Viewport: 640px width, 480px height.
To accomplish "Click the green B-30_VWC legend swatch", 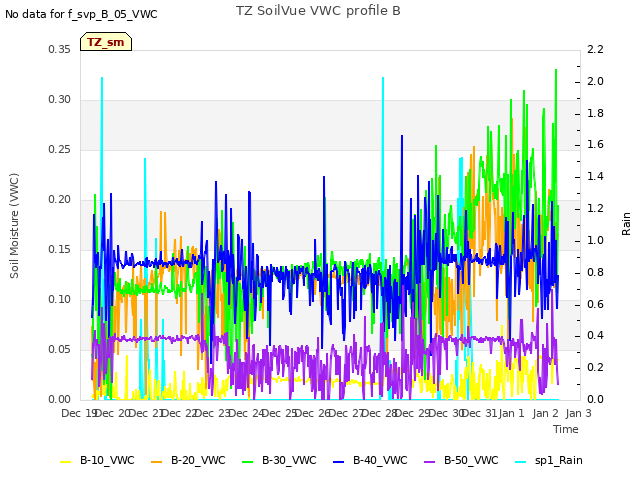I will click(248, 462).
